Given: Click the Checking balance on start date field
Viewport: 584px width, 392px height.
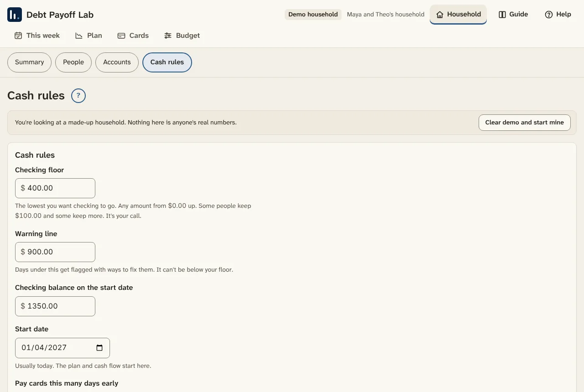Looking at the screenshot, I should pos(55,306).
